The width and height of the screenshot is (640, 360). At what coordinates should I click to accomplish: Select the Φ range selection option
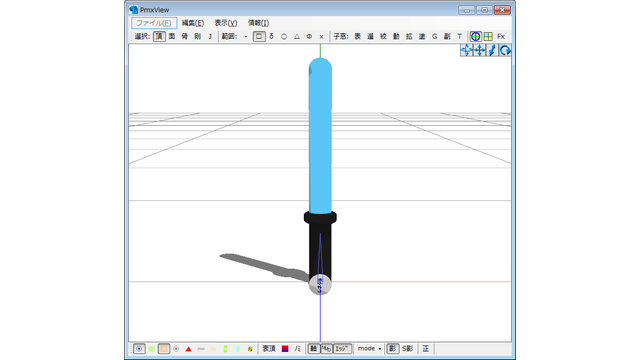click(309, 36)
